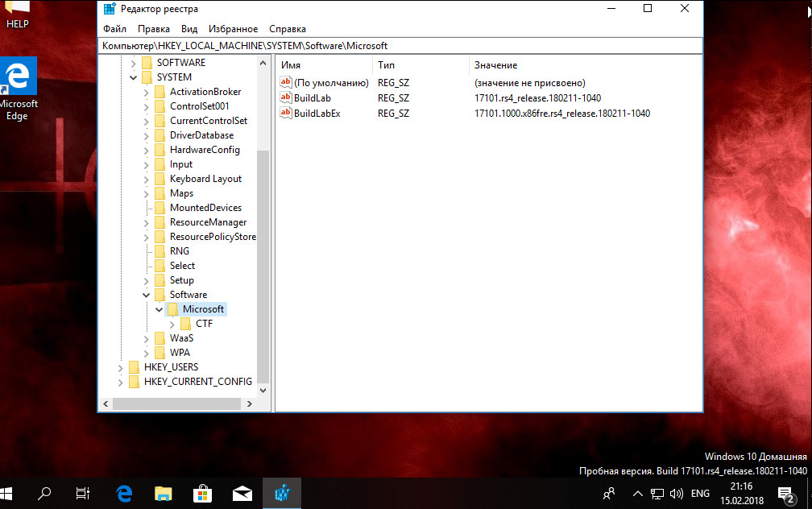This screenshot has width=812, height=509.
Task: Select the ResourceManager folder icon
Action: click(x=160, y=222)
